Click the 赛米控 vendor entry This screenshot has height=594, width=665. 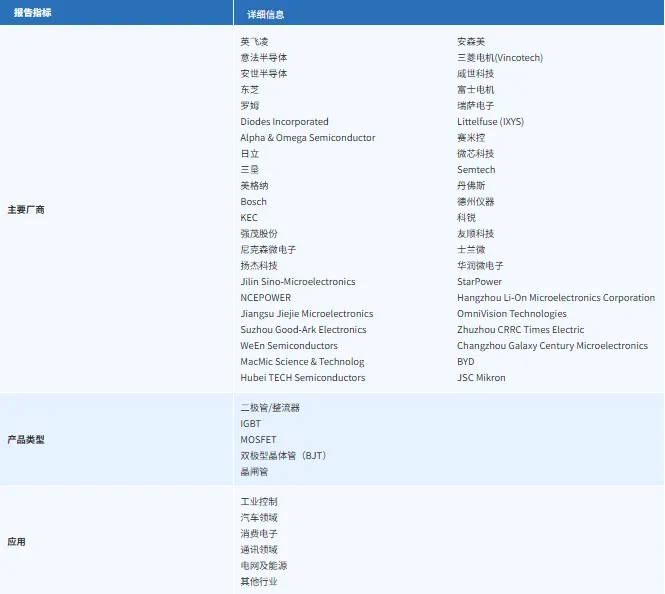471,138
